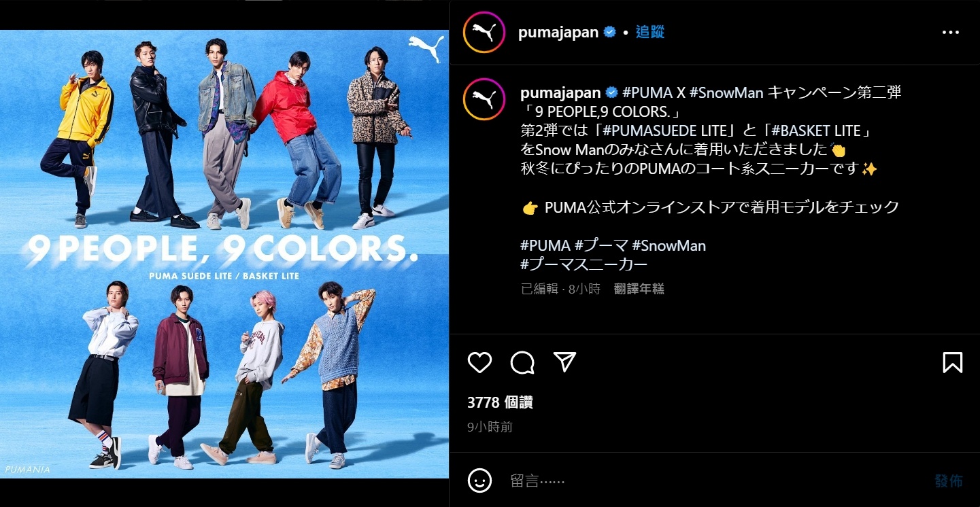Click the 9小時前 timestamp
This screenshot has width=980, height=507.
(x=490, y=427)
